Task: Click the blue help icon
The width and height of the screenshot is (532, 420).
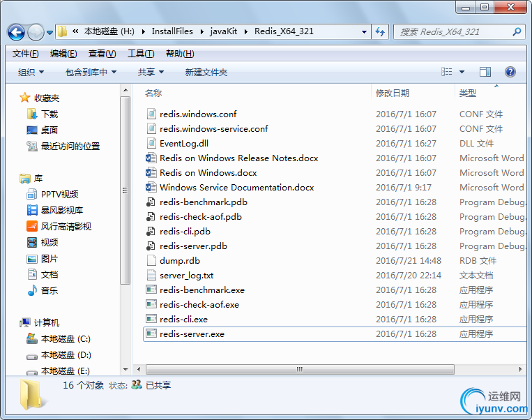Action: [510, 72]
